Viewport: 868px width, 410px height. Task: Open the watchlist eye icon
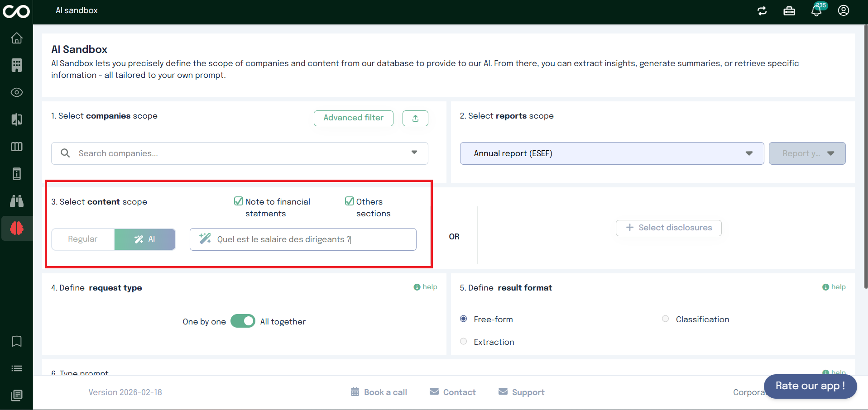tap(16, 92)
